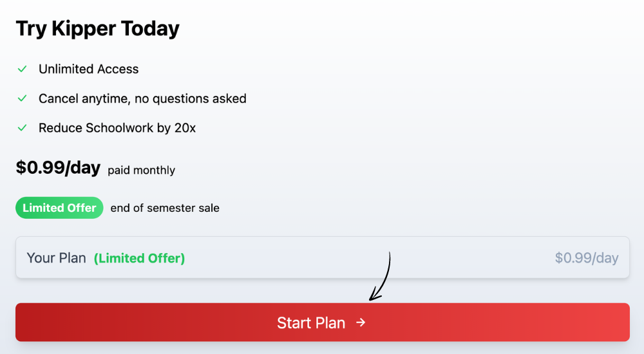
Task: Click the Try Kipper Today heading
Action: [98, 29]
